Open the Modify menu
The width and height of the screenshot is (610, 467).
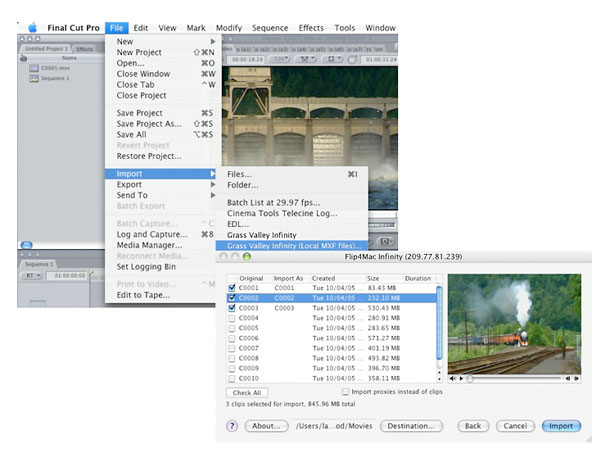pos(229,28)
